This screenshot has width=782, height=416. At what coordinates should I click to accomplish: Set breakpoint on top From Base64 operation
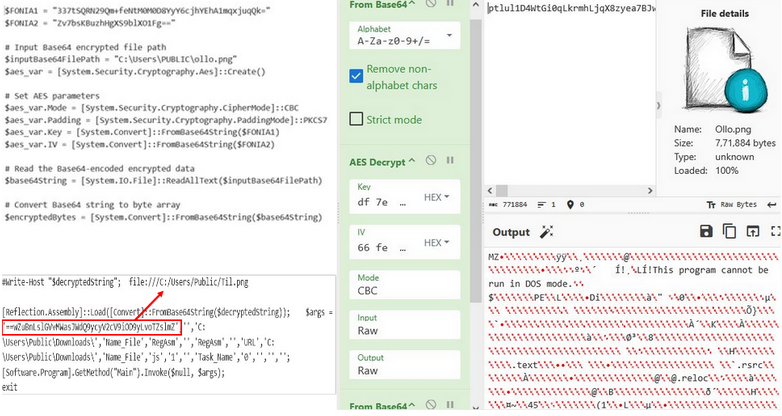click(450, 3)
